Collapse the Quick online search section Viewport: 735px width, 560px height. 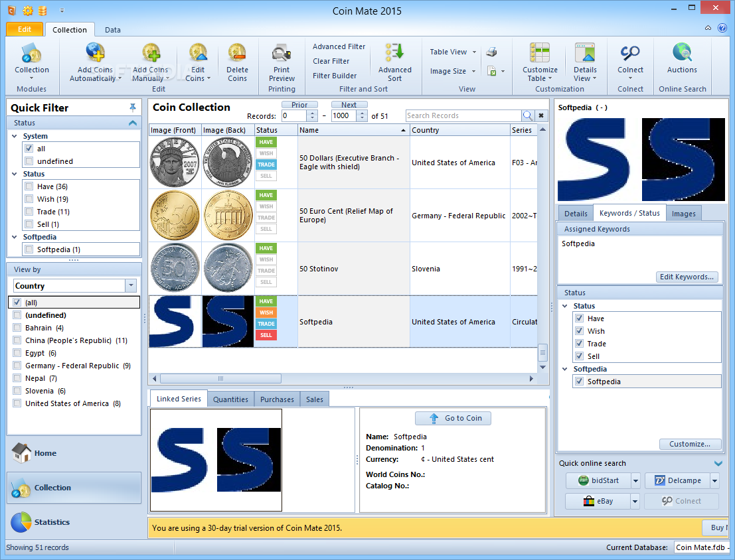(718, 464)
